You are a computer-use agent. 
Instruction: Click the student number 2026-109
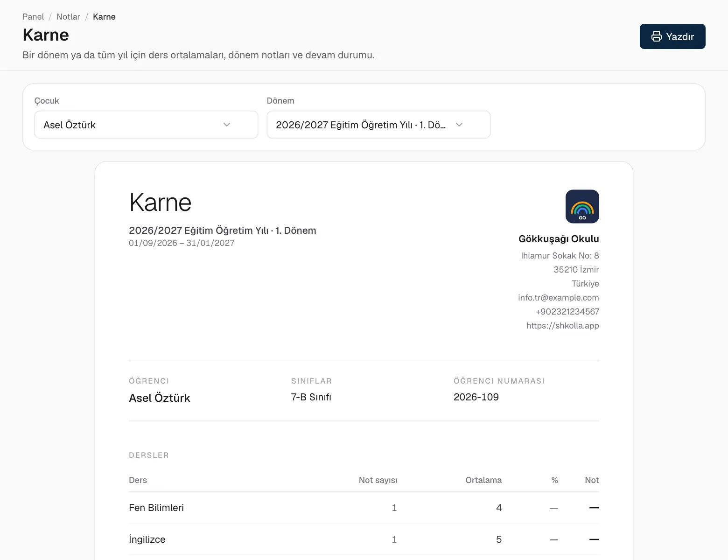(476, 397)
